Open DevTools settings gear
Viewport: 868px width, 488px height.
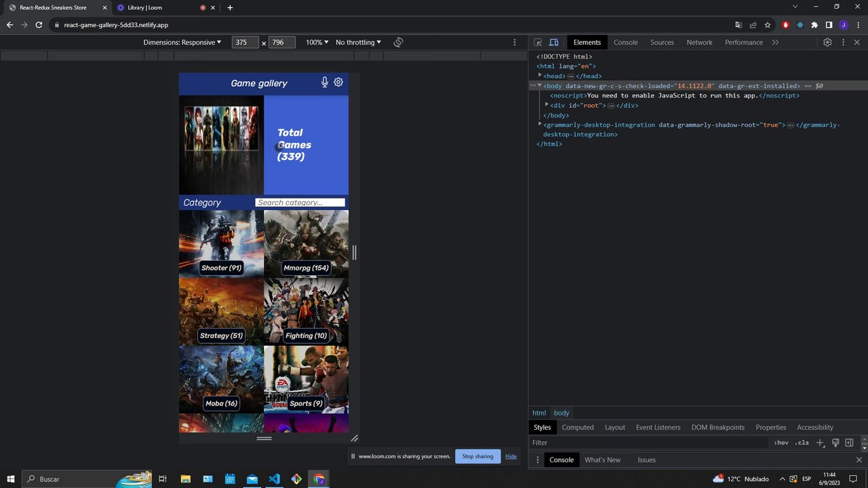pyautogui.click(x=827, y=42)
